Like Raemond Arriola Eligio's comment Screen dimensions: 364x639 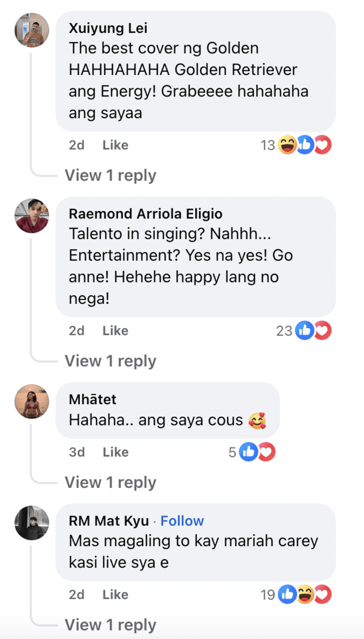115,331
